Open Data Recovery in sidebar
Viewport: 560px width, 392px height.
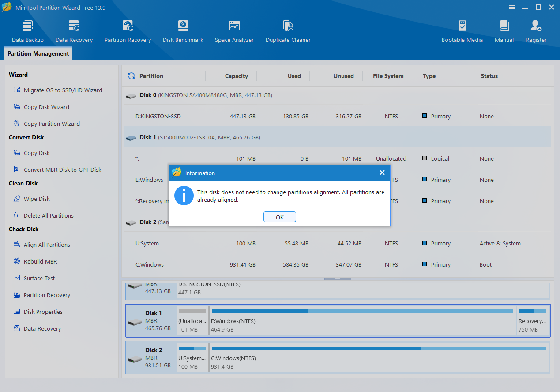(37, 328)
